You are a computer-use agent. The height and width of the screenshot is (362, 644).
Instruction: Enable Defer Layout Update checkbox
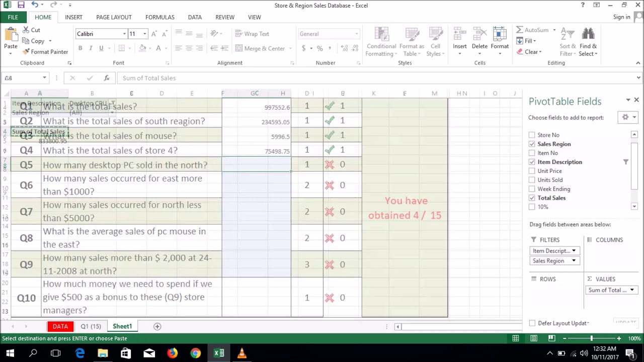(532, 323)
